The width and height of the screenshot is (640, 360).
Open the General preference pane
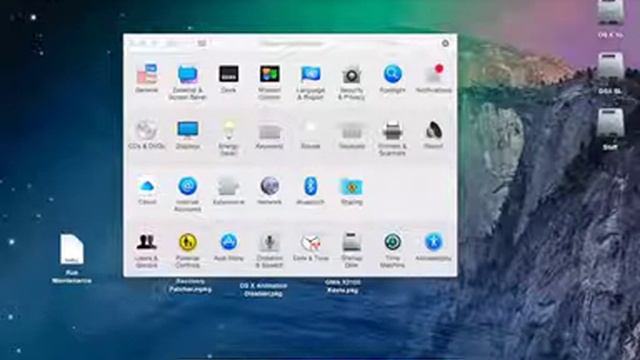[147, 78]
